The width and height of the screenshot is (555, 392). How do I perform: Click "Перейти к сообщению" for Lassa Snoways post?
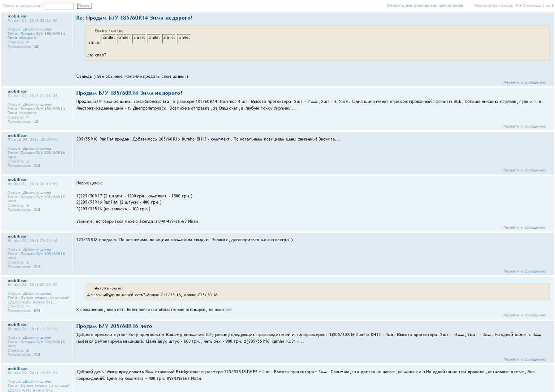[524, 127]
